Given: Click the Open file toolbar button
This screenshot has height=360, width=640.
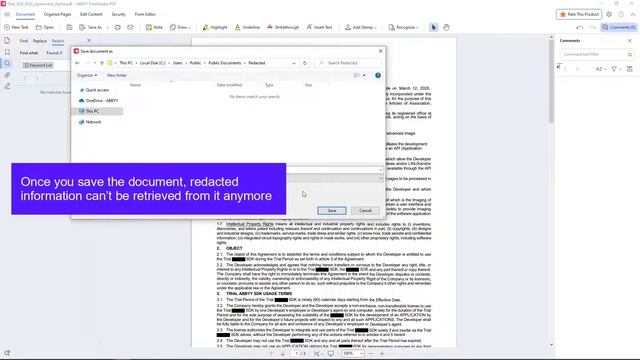Looking at the screenshot, I should pos(45,27).
